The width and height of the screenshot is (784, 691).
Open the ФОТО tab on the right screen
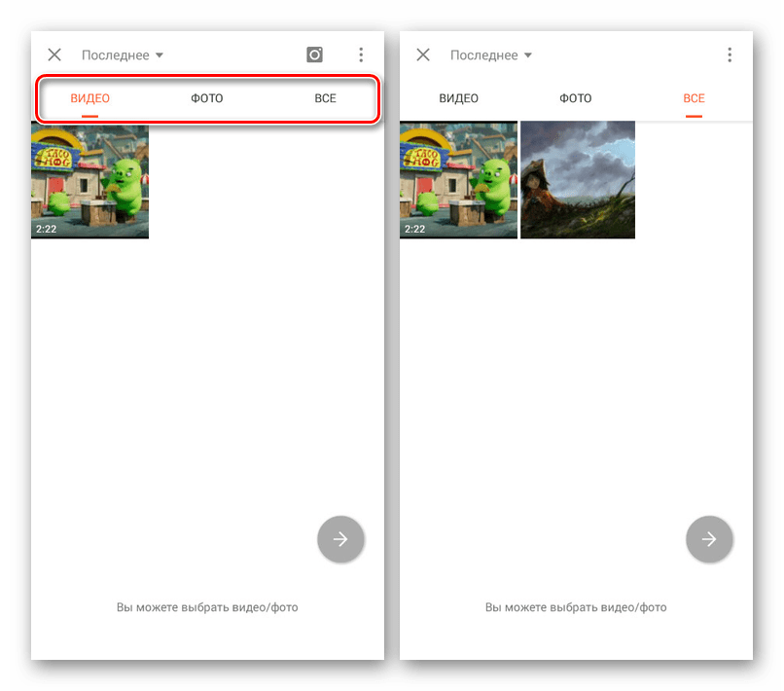576,97
